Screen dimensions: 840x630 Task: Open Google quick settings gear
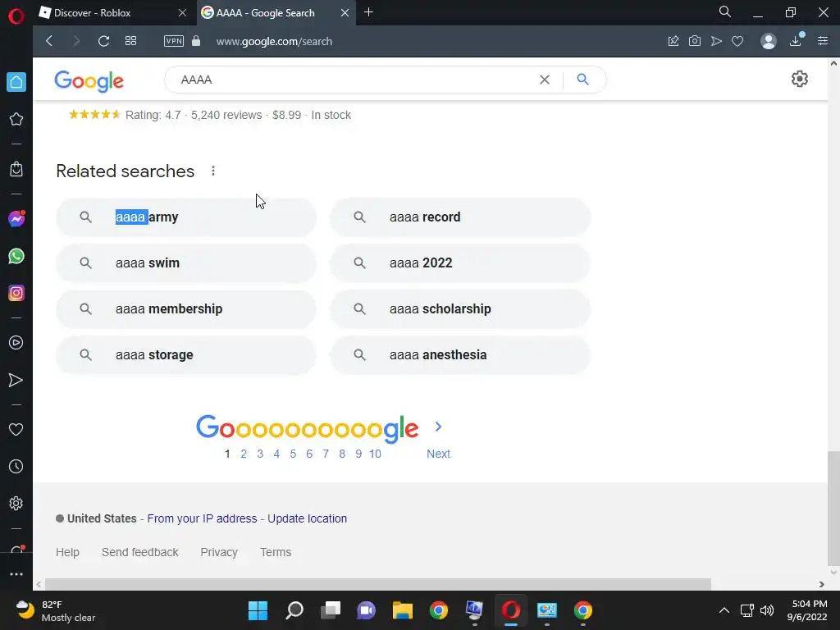(799, 80)
